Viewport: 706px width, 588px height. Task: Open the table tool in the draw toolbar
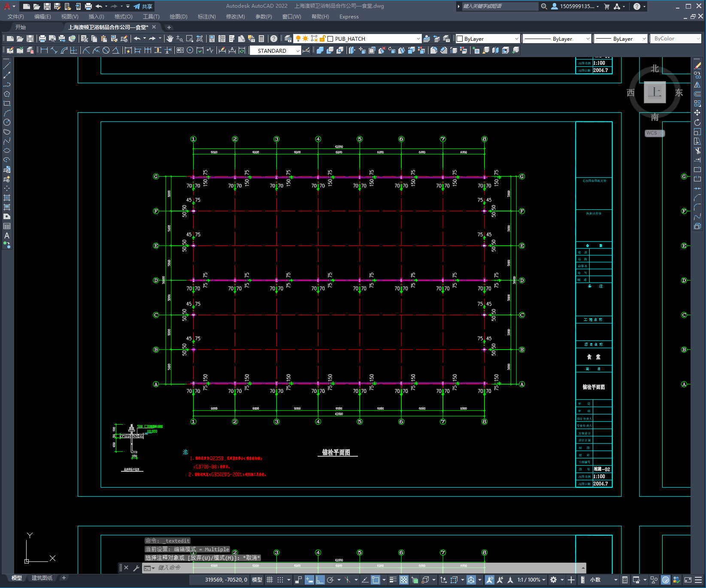pos(7,226)
